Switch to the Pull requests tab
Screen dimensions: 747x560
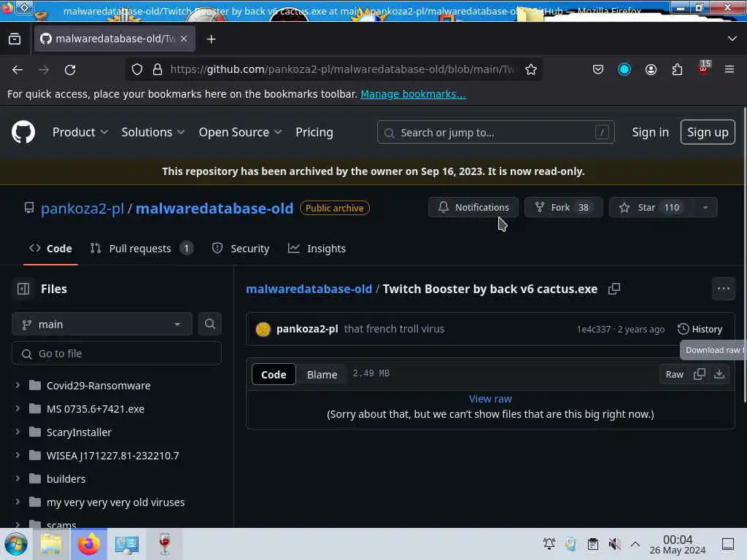141,249
